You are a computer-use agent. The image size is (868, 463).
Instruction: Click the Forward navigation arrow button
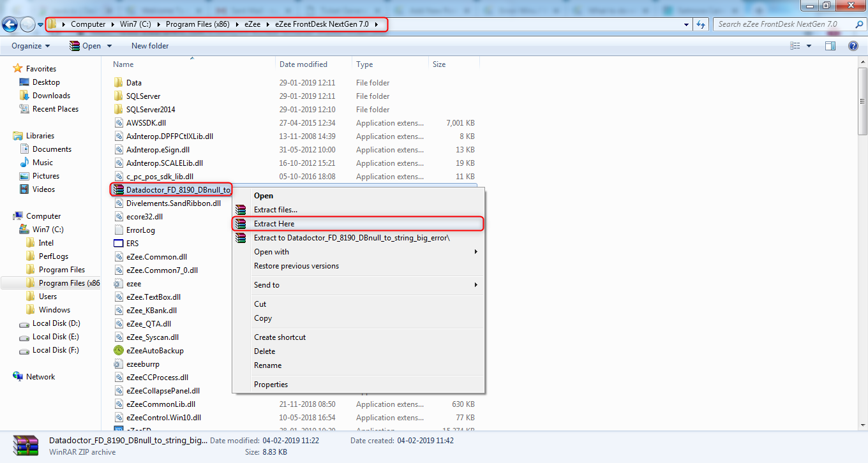pos(27,25)
